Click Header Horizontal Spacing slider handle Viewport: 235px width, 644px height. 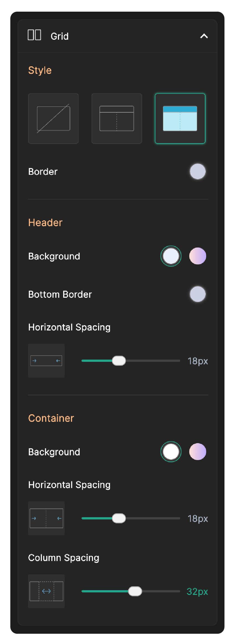119,361
